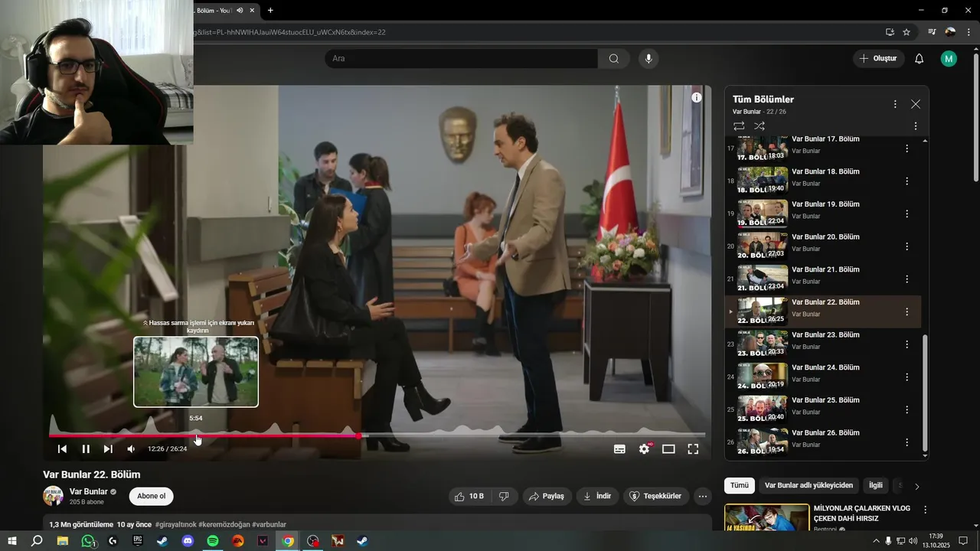Image resolution: width=980 pixels, height=551 pixels.
Task: Open options for Var Bunlar 19. Bölüm
Action: [906, 214]
